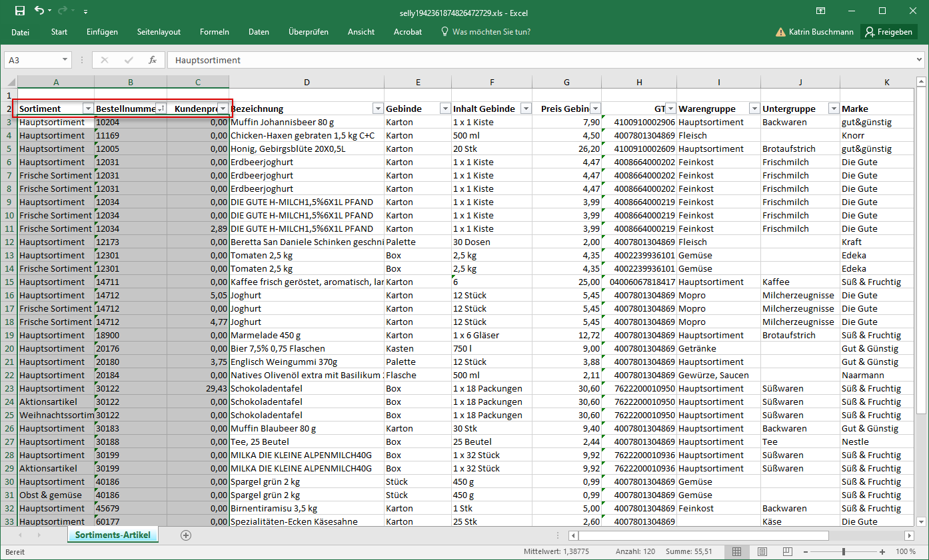The height and width of the screenshot is (560, 929).
Task: Open the Formeln ribbon tab
Action: click(214, 32)
